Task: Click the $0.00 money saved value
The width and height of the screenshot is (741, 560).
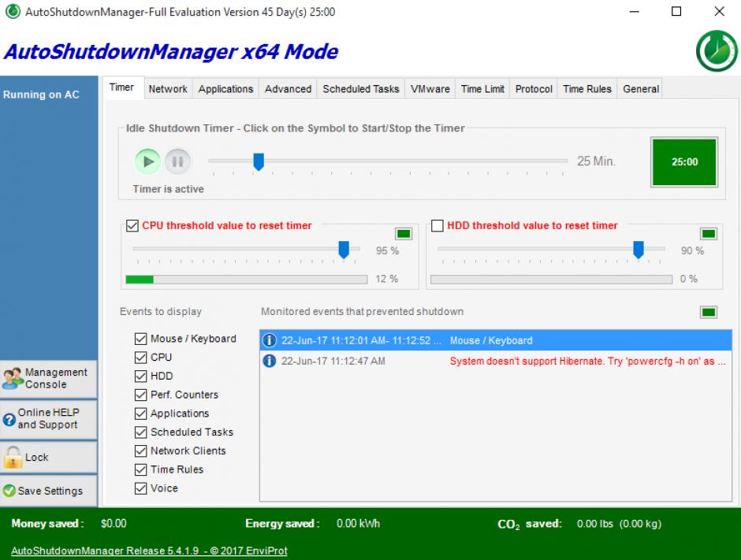Action: (x=114, y=524)
